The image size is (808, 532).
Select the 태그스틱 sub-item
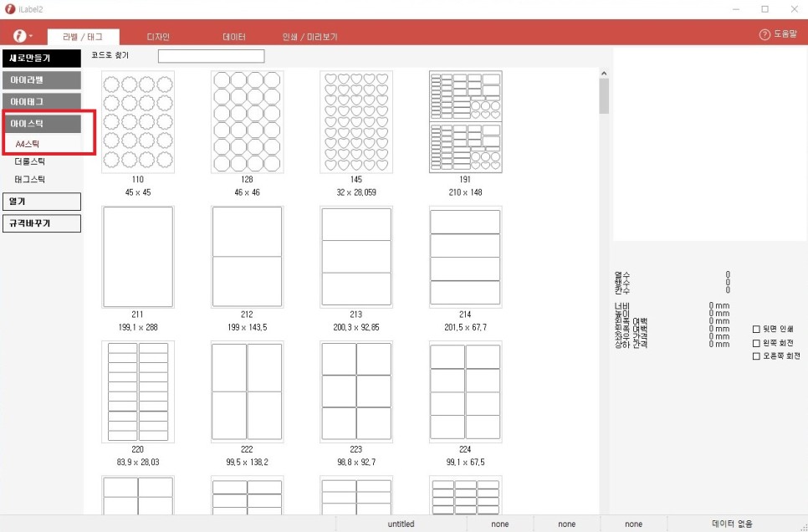30,179
